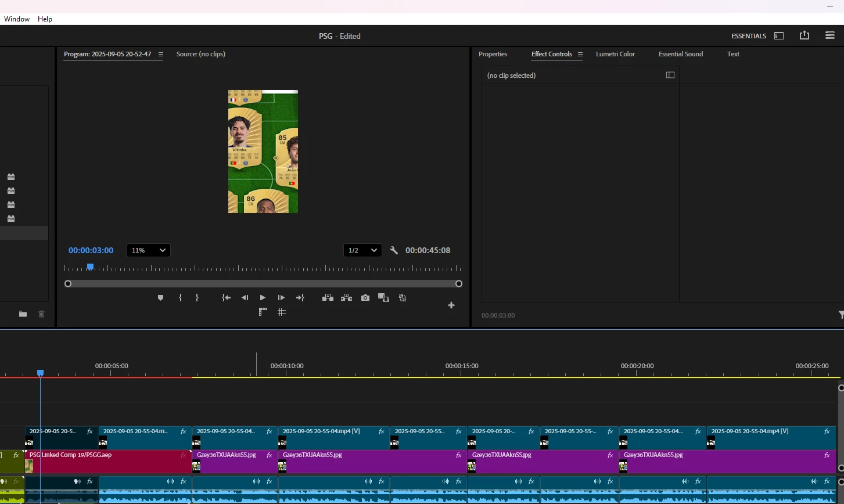844x504 pixels.
Task: Play the program monitor sequence
Action: [263, 298]
